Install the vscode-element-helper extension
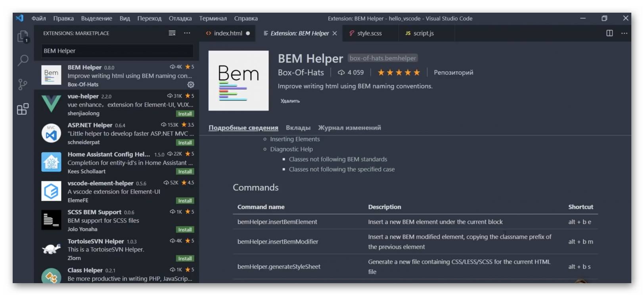The width and height of the screenshot is (644, 297). coord(185,201)
